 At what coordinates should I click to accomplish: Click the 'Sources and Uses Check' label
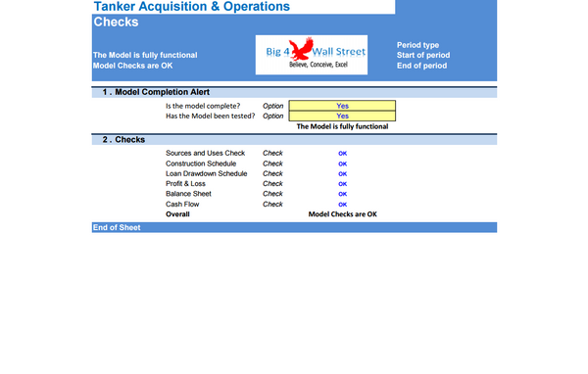[x=205, y=154]
